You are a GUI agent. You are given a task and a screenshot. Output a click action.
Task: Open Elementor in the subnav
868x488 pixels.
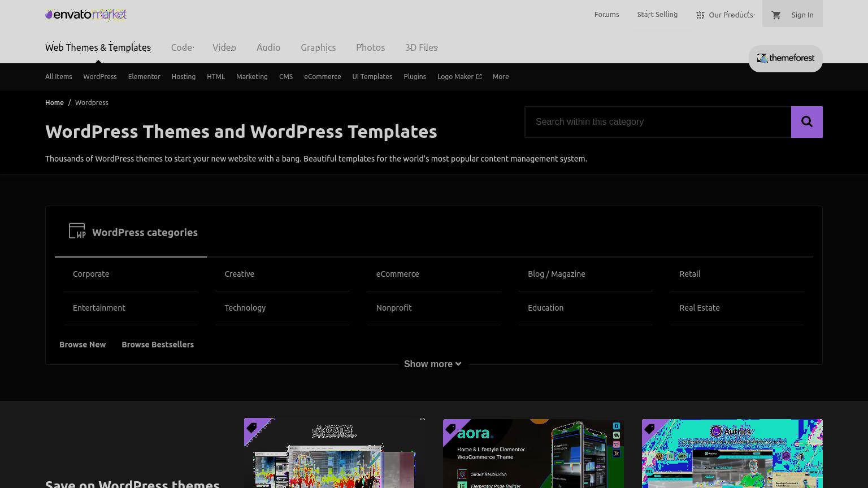pyautogui.click(x=144, y=77)
